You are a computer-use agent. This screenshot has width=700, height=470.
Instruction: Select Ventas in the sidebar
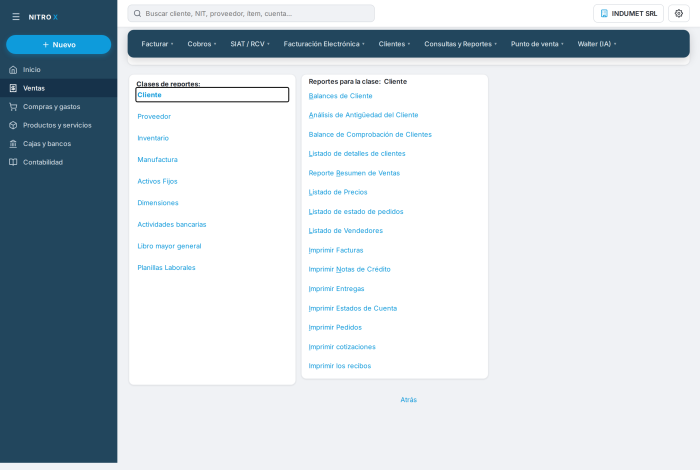(x=58, y=88)
